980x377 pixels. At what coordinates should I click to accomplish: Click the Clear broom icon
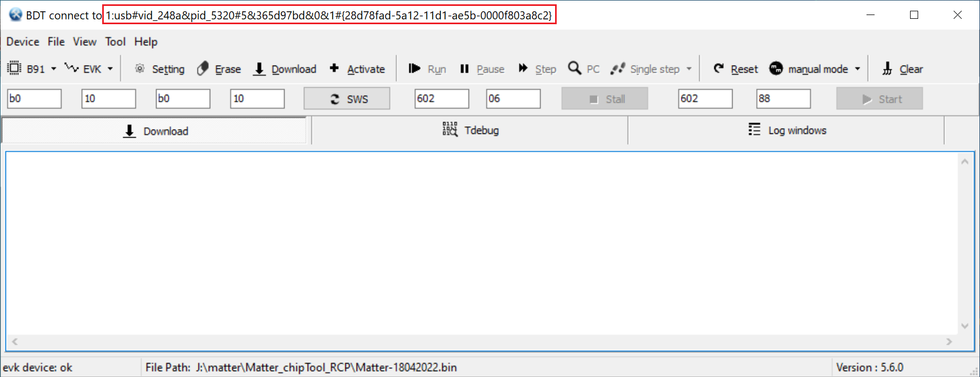coord(887,69)
